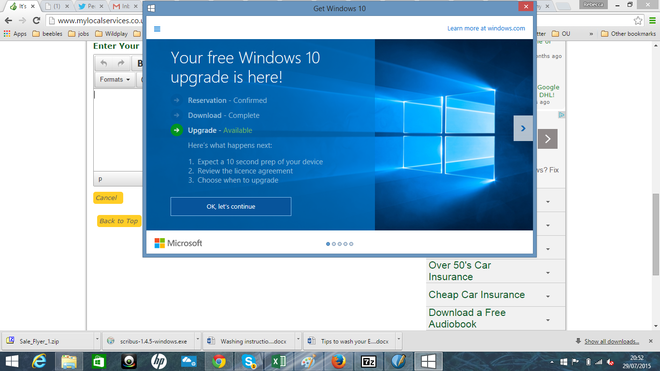Open the jobs bookmark folder
The height and width of the screenshot is (371, 660).
[x=78, y=34]
